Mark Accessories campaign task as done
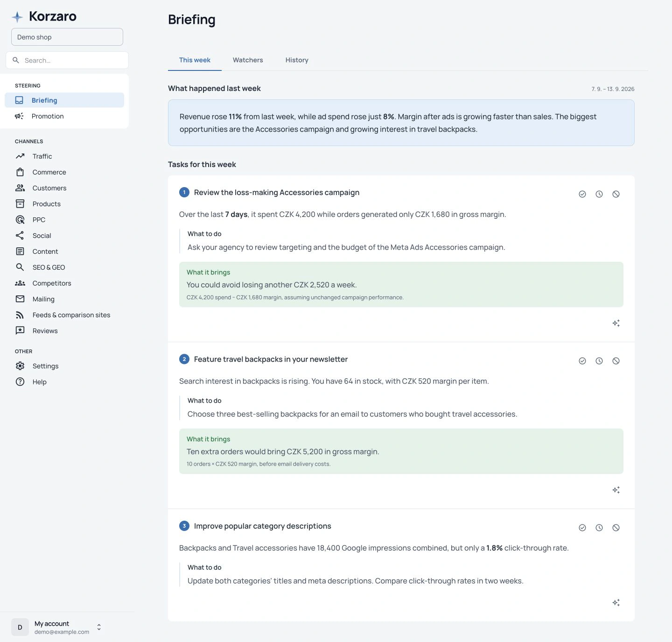 582,194
